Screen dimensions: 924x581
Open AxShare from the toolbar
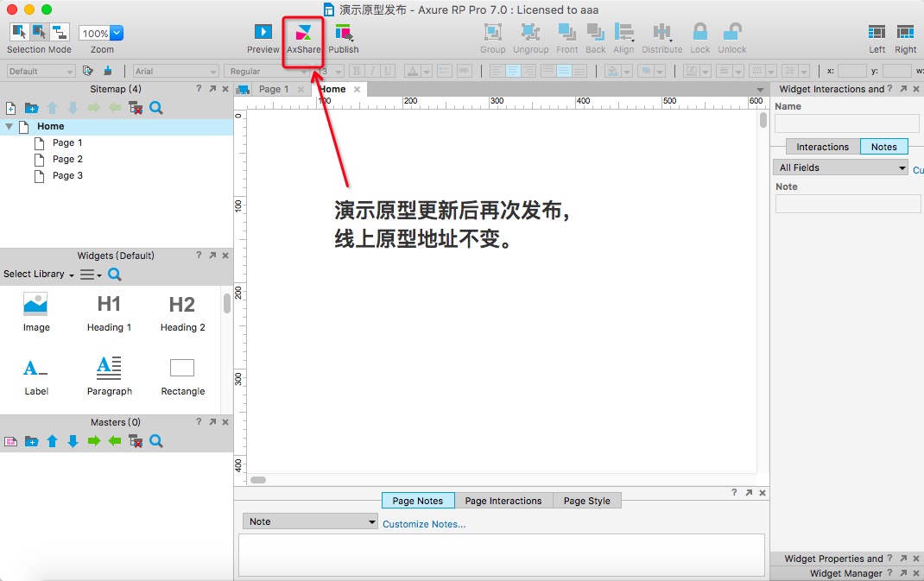point(303,33)
